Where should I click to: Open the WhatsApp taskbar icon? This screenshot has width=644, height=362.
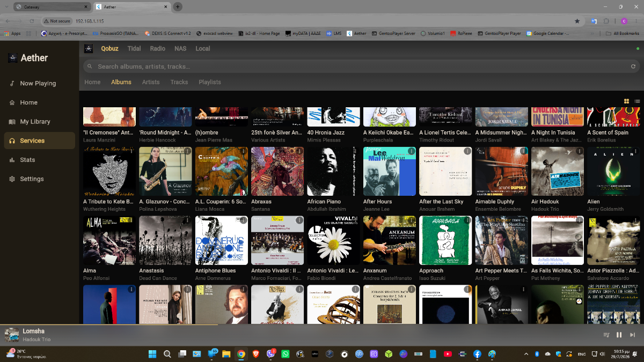click(x=285, y=354)
